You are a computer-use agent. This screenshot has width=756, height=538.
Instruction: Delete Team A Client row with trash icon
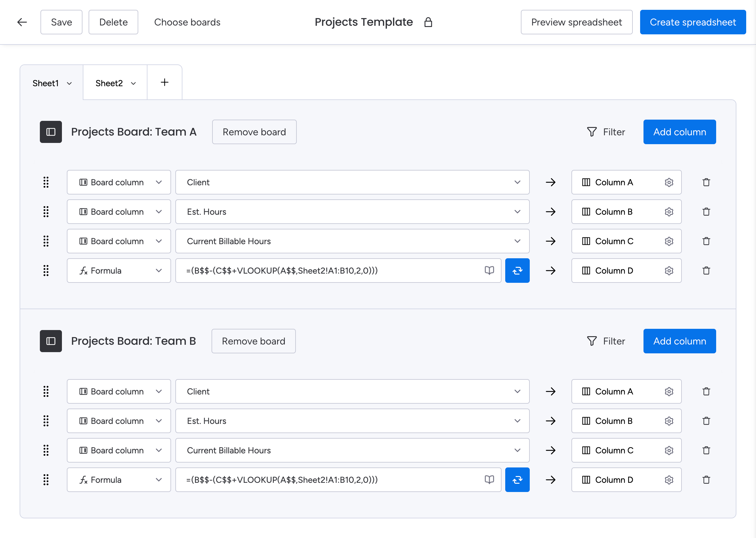click(x=706, y=182)
